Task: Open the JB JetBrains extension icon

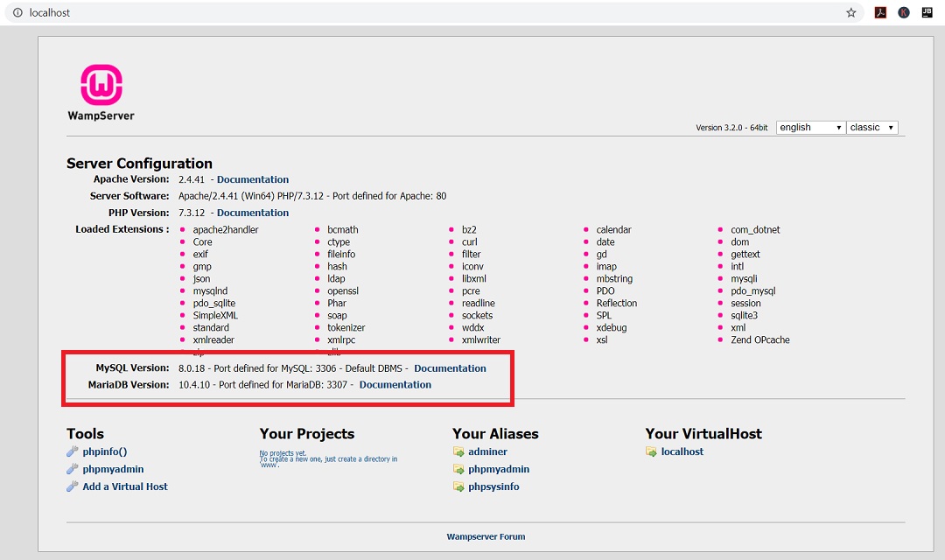Action: [927, 12]
